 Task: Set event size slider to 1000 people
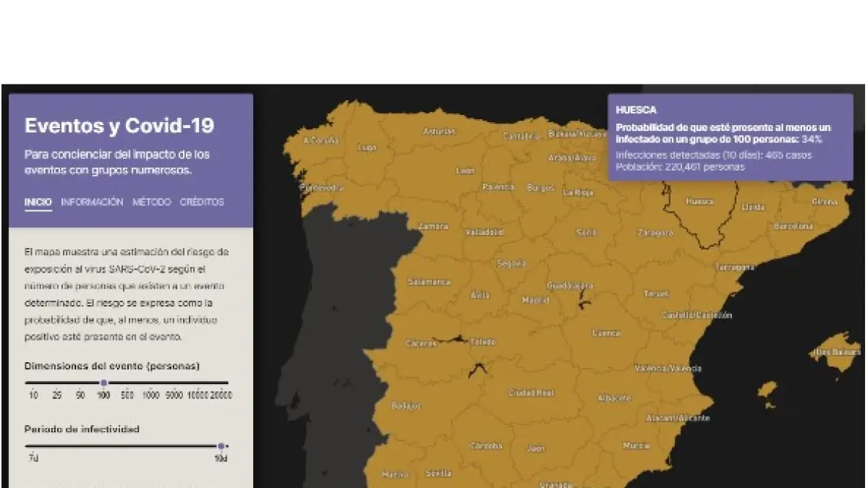[150, 382]
